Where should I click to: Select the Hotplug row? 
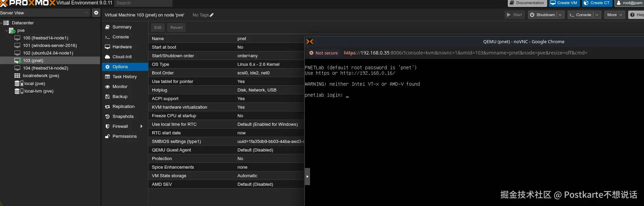pos(226,90)
